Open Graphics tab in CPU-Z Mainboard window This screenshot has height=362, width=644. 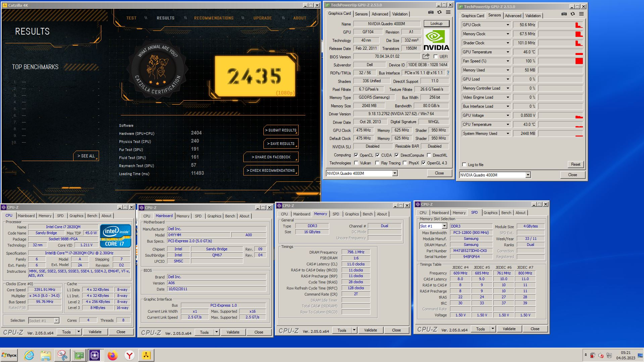(214, 216)
